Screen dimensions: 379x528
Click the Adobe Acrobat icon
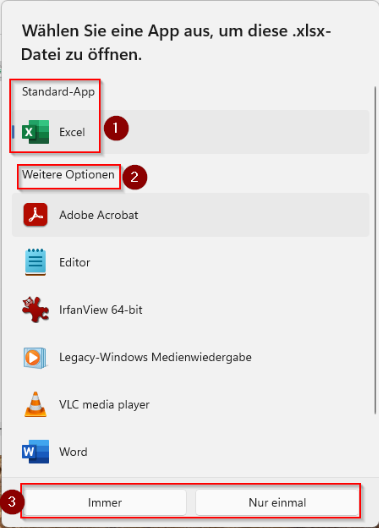click(x=35, y=214)
